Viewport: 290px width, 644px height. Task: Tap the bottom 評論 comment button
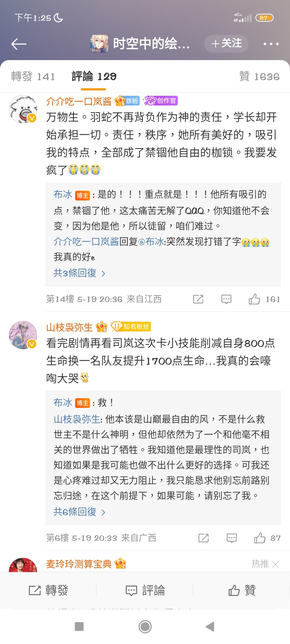[x=145, y=590]
